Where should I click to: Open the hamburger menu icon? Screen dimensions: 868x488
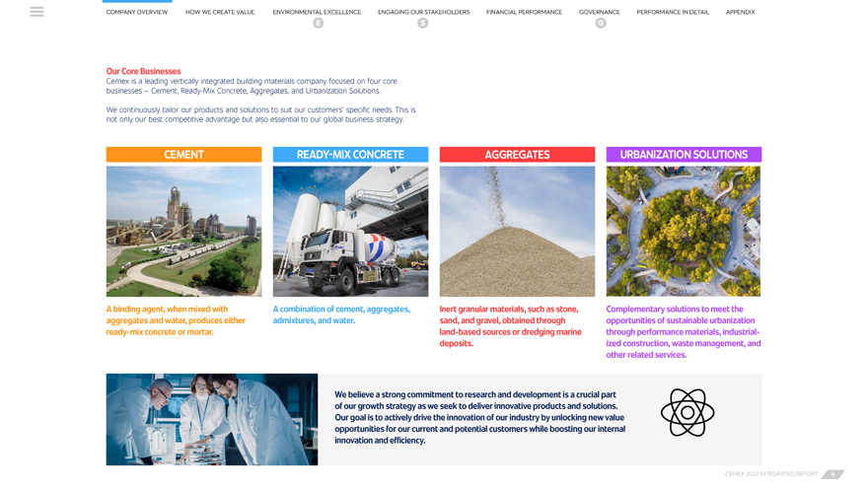coord(37,12)
